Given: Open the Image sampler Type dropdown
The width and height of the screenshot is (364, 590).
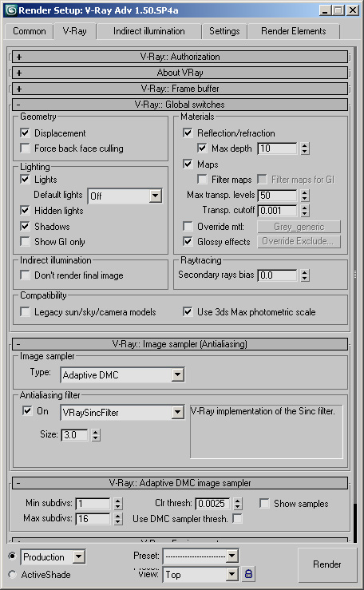Looking at the screenshot, I should tap(122, 374).
